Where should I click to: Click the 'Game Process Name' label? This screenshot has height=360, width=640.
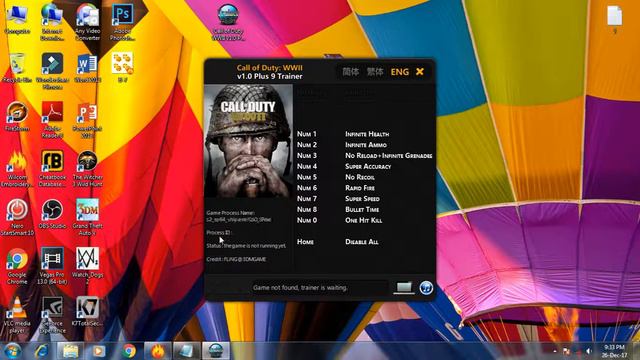click(230, 213)
